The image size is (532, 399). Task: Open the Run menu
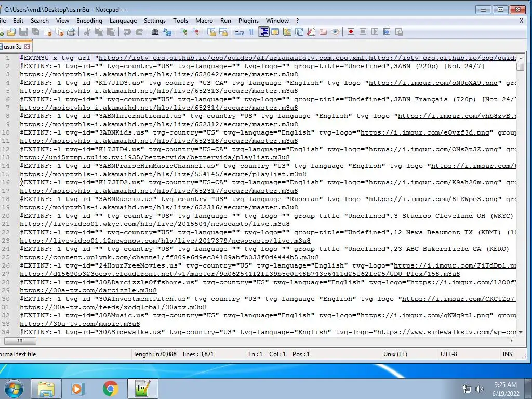[x=225, y=21]
